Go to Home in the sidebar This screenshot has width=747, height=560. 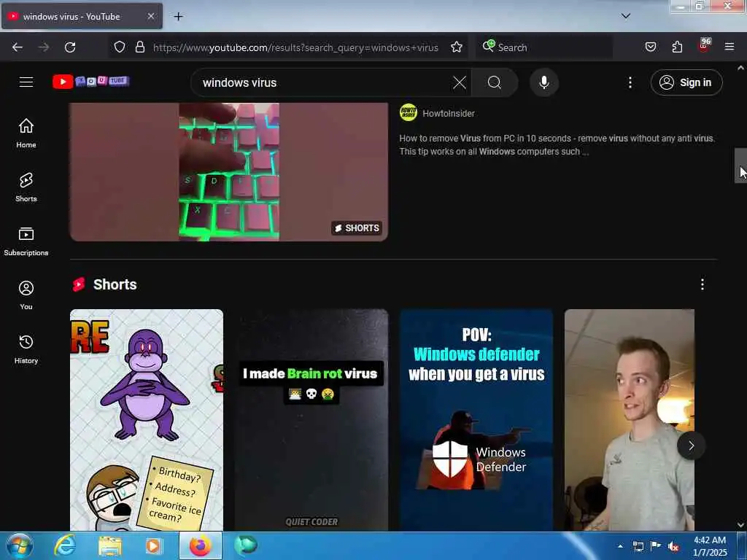pos(26,133)
